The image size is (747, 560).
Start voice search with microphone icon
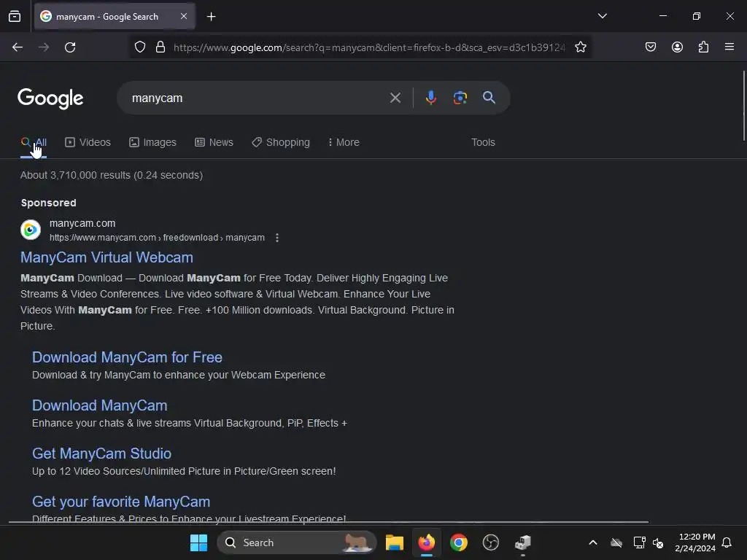(430, 98)
